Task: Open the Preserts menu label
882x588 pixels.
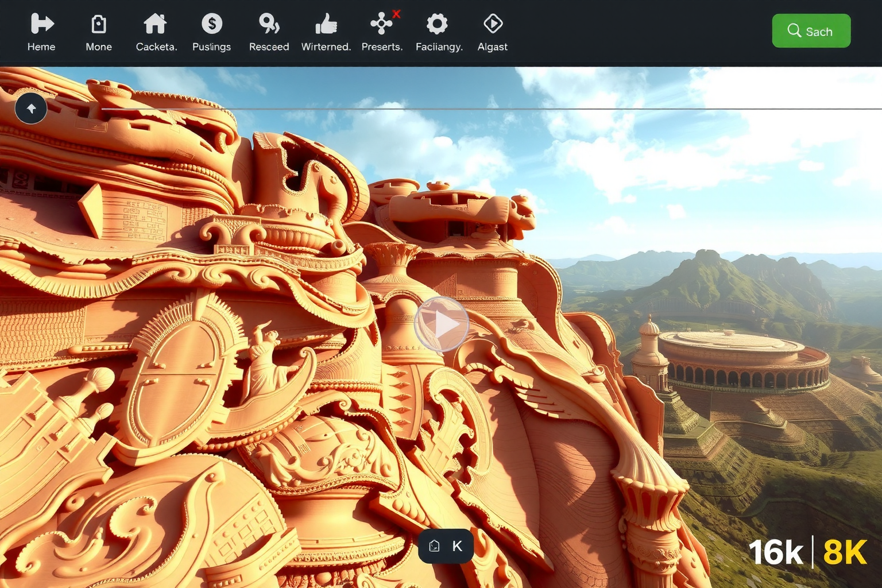Action: 382,47
